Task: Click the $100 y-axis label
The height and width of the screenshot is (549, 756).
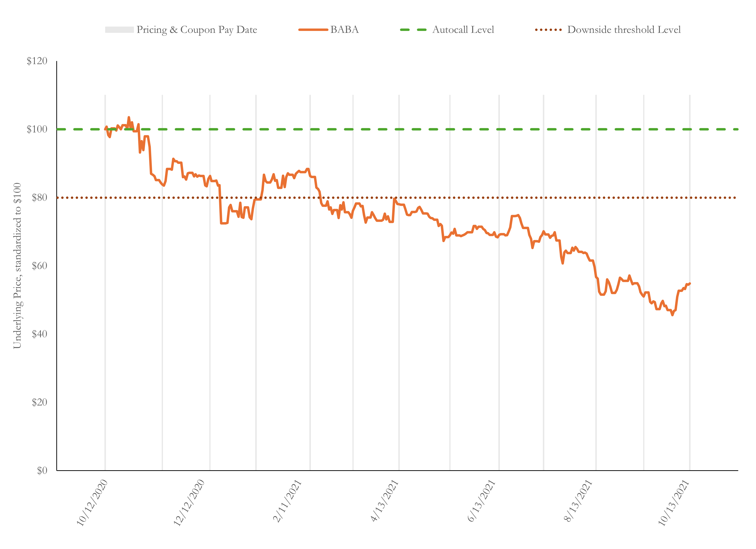Action: click(37, 129)
